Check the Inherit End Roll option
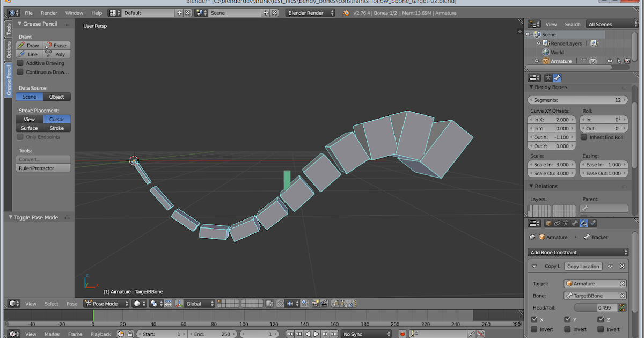The width and height of the screenshot is (644, 338). (584, 137)
